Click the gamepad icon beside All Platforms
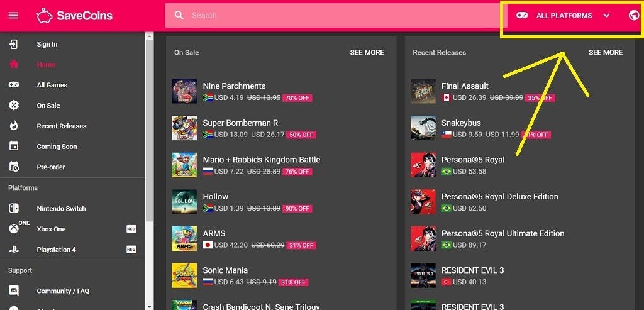The width and height of the screenshot is (644, 310). pos(522,16)
